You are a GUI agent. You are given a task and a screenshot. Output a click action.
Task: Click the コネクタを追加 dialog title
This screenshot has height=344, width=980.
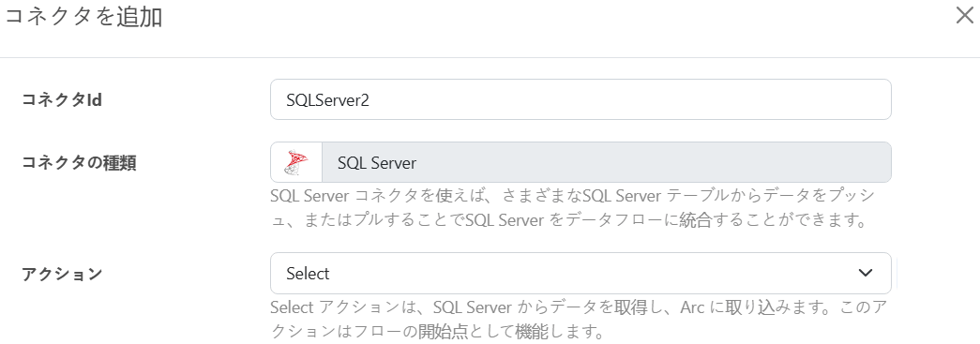click(83, 16)
